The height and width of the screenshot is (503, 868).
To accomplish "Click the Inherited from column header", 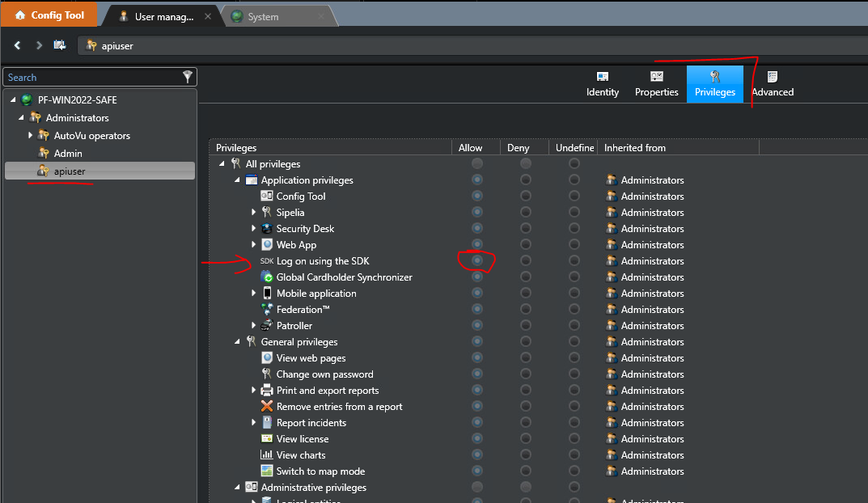I will pyautogui.click(x=635, y=148).
